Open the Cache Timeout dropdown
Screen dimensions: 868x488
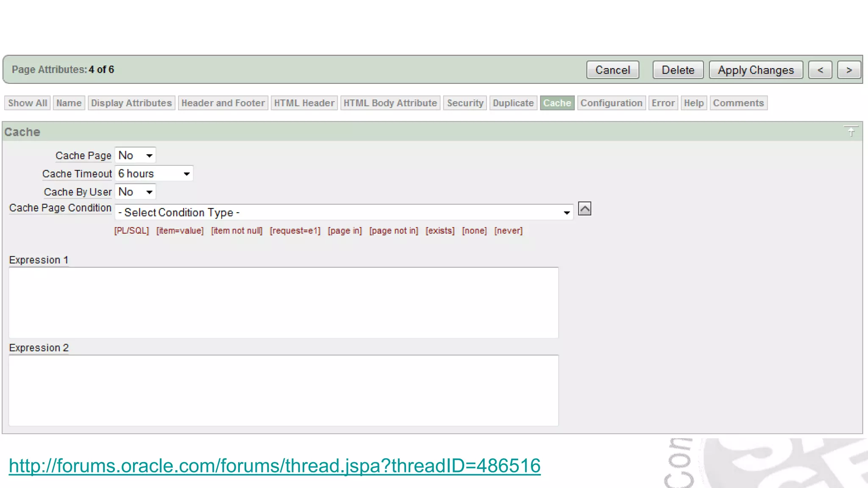[154, 173]
